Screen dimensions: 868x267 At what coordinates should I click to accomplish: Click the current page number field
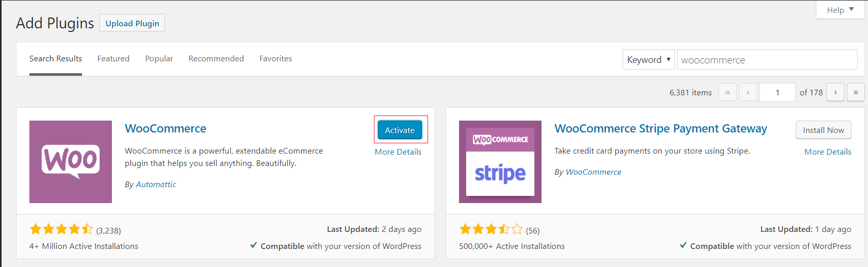point(777,92)
